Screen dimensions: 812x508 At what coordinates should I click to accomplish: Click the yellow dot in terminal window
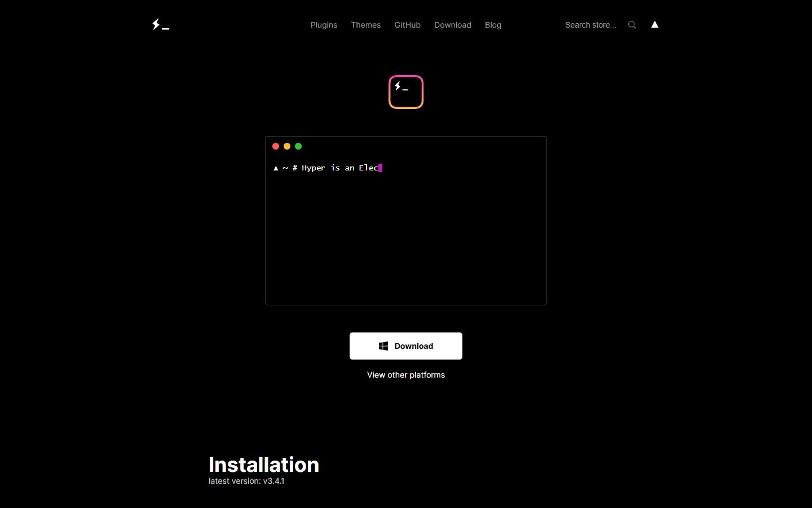[287, 146]
